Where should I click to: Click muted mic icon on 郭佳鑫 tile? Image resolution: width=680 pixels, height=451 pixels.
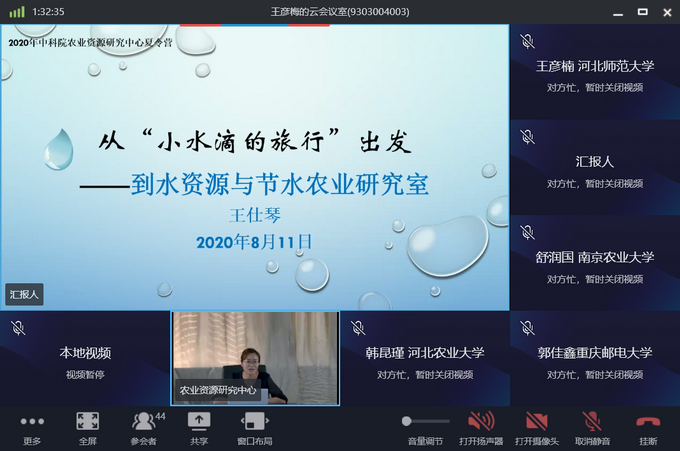[x=527, y=327]
